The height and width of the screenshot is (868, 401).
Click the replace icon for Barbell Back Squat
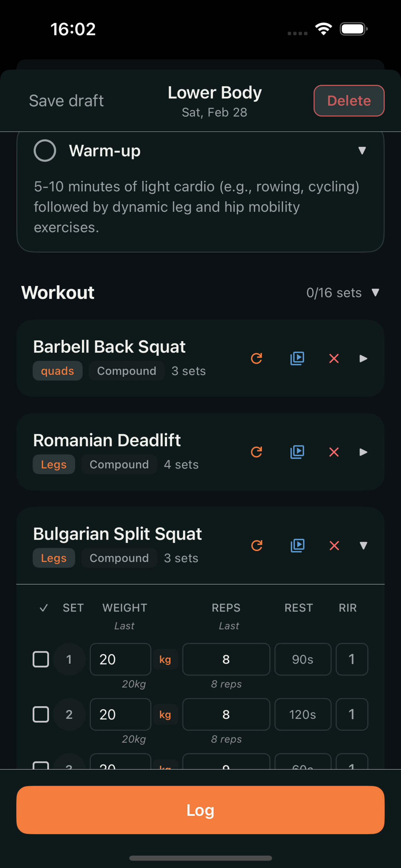tap(257, 358)
